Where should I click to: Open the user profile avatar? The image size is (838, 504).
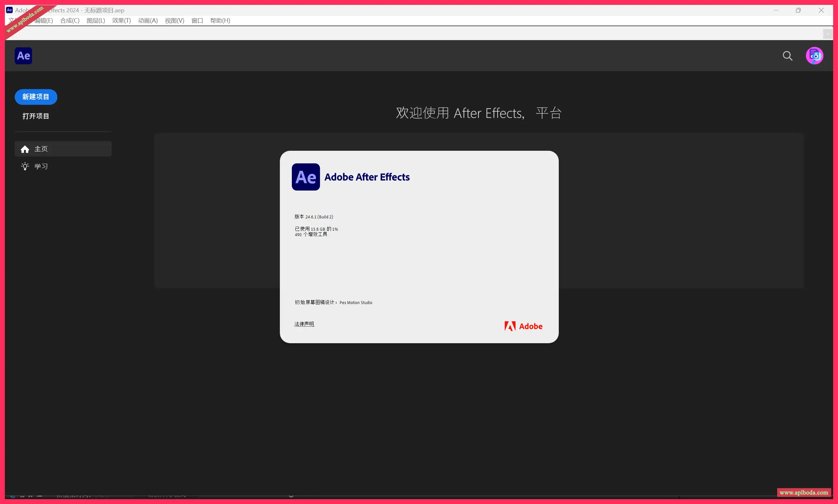click(x=814, y=56)
